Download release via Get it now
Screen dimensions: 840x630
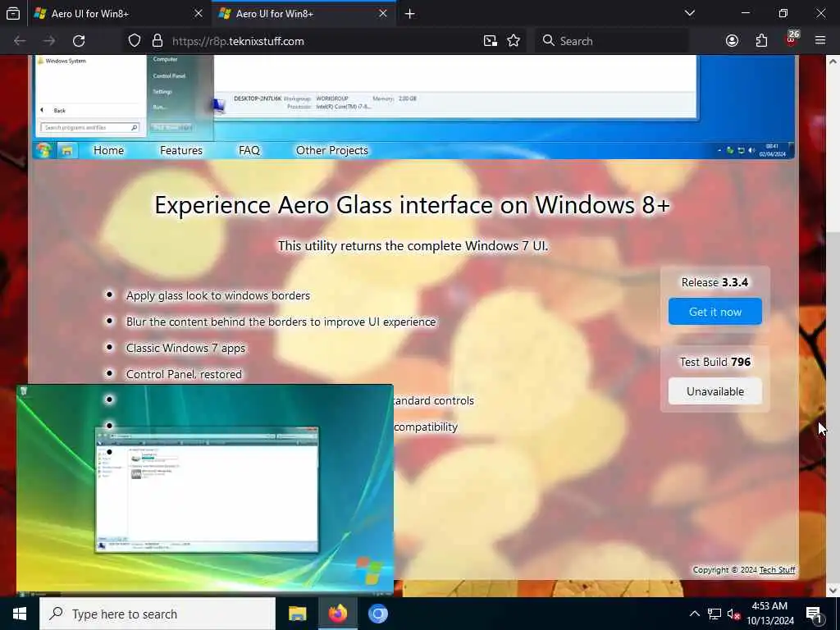714,312
